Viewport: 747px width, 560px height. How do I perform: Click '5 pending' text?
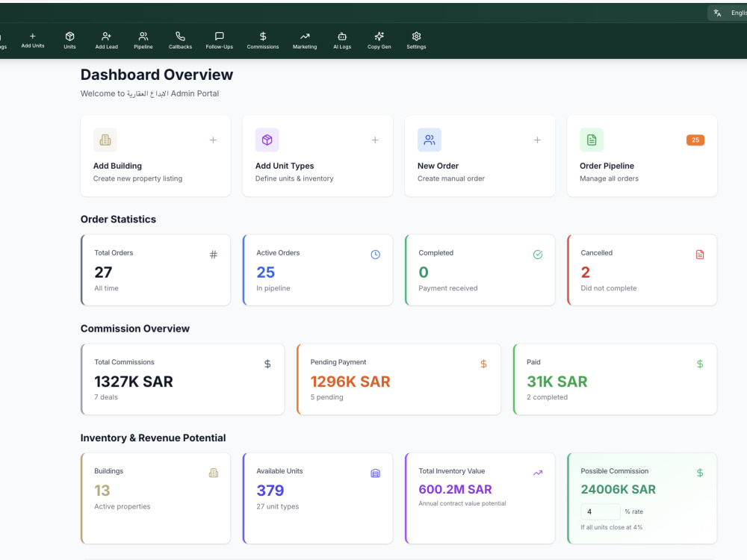(327, 397)
